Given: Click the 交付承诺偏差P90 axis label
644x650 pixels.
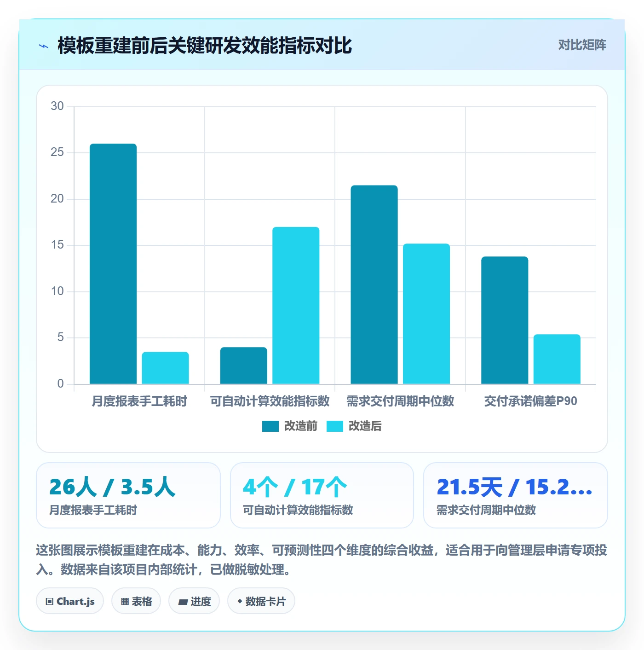Looking at the screenshot, I should [531, 401].
